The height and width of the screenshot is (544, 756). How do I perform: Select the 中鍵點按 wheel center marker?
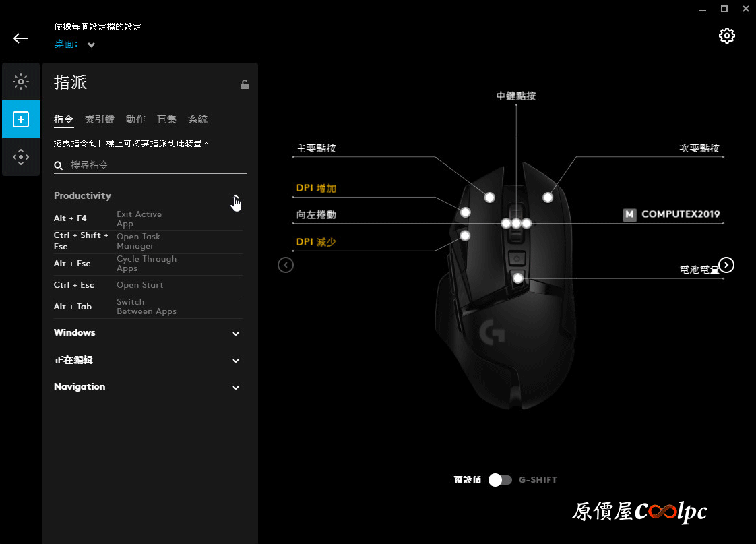(516, 223)
